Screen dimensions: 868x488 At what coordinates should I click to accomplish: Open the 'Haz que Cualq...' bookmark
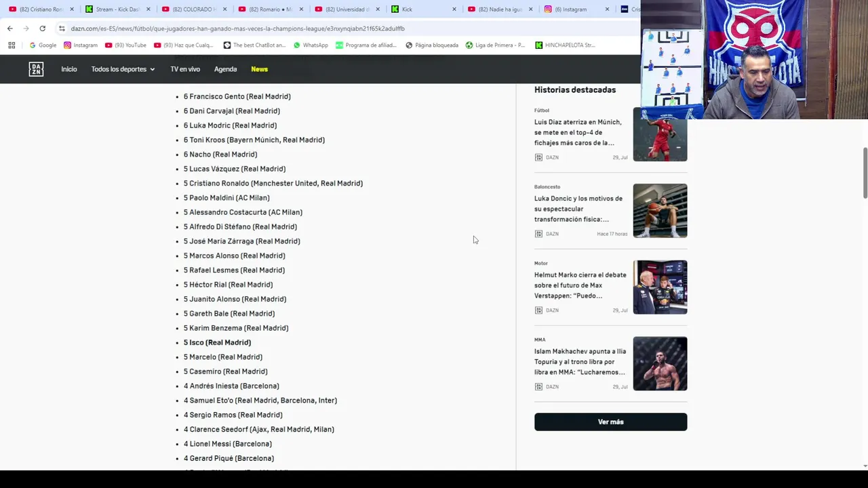[183, 45]
